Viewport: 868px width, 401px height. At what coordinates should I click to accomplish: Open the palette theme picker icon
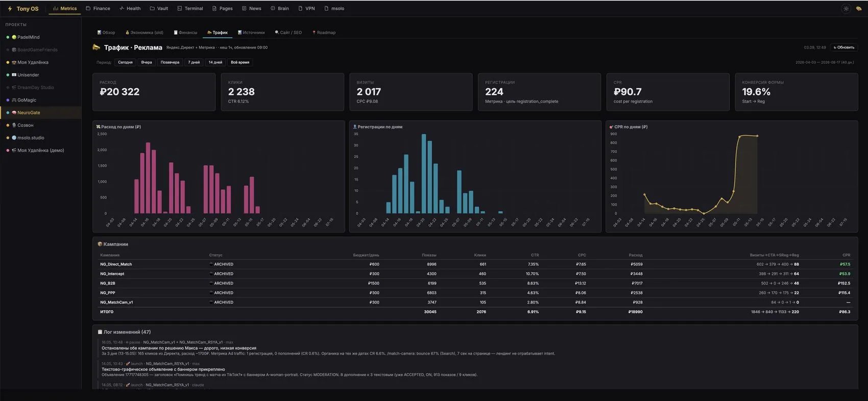(x=859, y=9)
